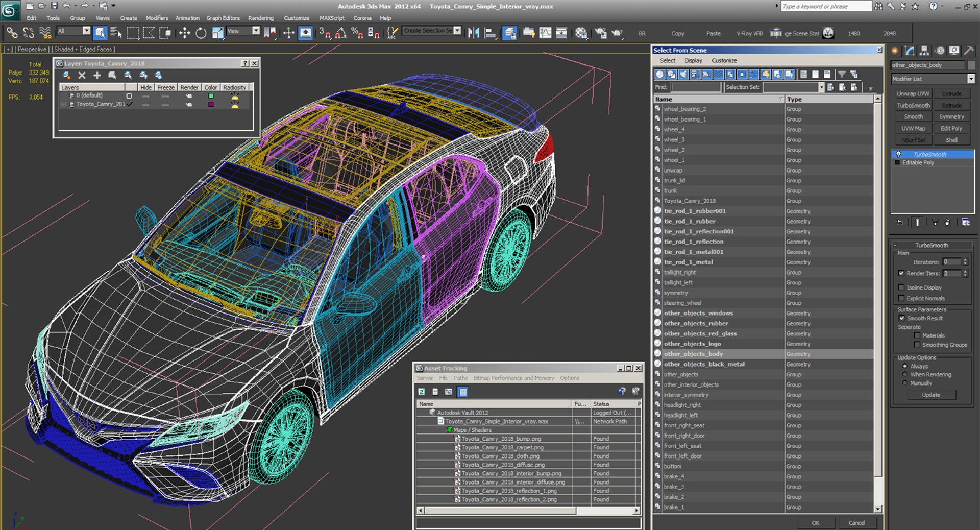Activate the Select and Link chain tool
Screen dimensions: 980x530
[x=11, y=33]
